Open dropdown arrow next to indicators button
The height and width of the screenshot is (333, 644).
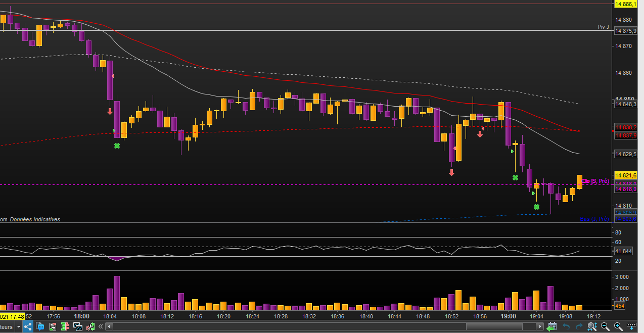tap(19, 327)
